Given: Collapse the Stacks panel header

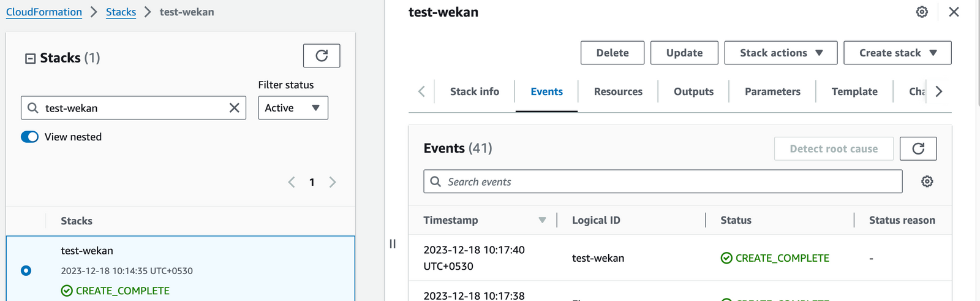Looking at the screenshot, I should (30, 58).
